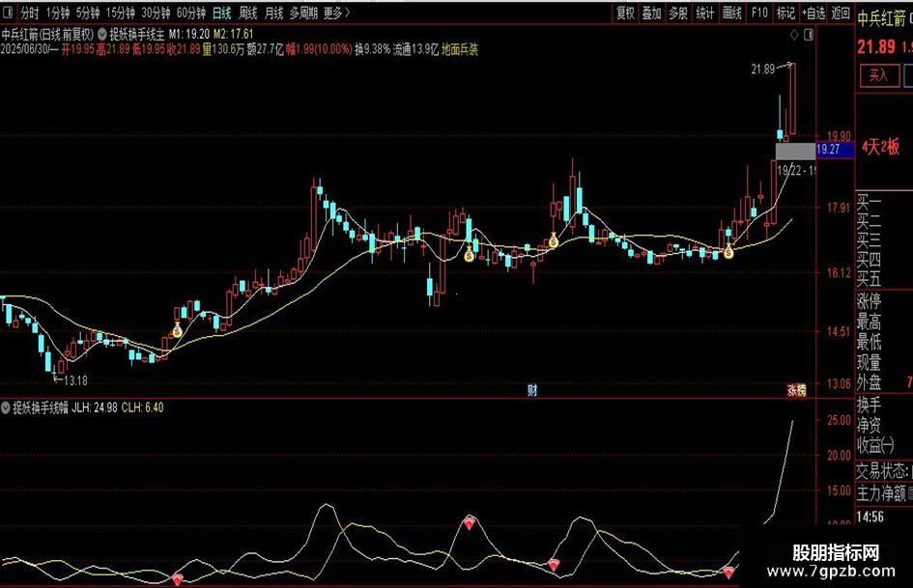Switch to the 周线 weekly chart
The width and height of the screenshot is (913, 588).
248,13
